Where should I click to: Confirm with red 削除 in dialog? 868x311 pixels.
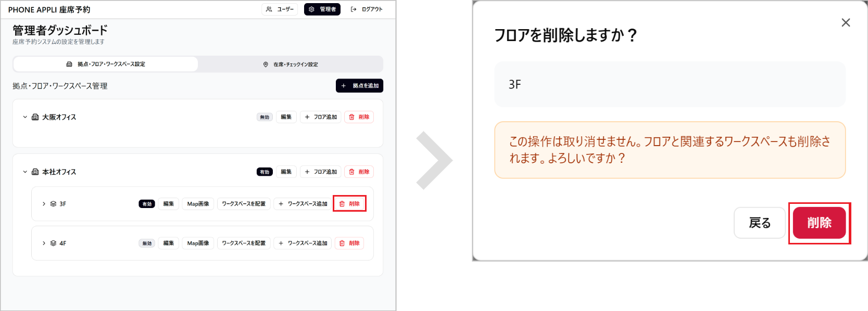pos(819,223)
